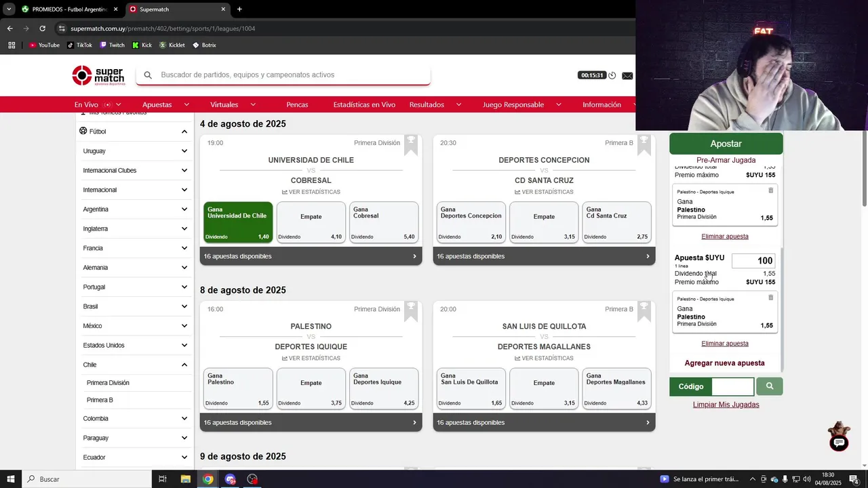Open the YouTube bookmark
Screen dimensions: 868x488
(44, 45)
